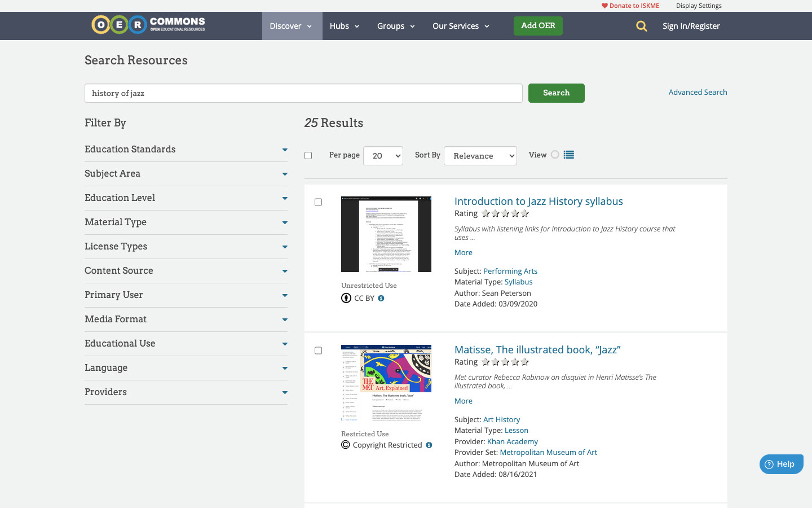Click the OER Commons logo
The height and width of the screenshot is (508, 812).
[x=148, y=25]
